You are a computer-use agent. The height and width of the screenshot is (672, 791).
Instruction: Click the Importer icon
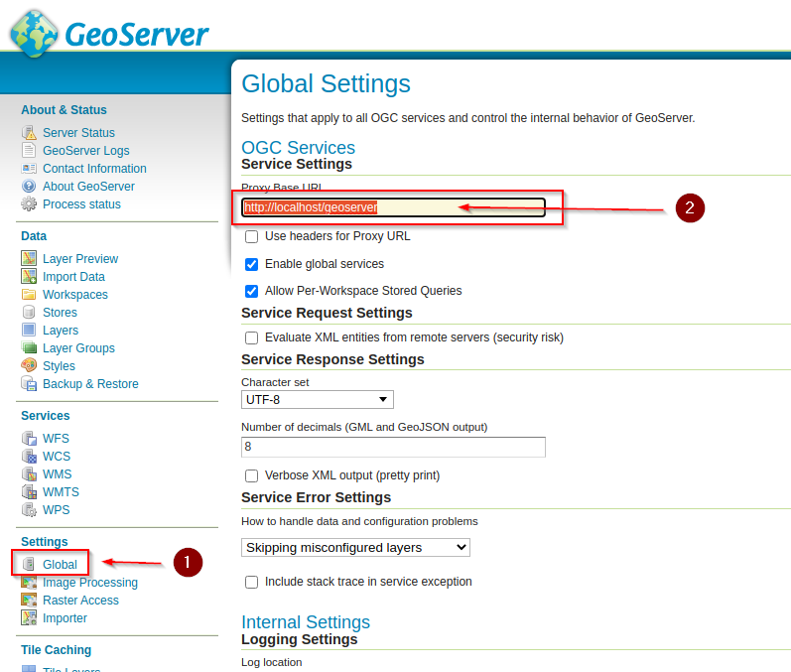(x=29, y=617)
